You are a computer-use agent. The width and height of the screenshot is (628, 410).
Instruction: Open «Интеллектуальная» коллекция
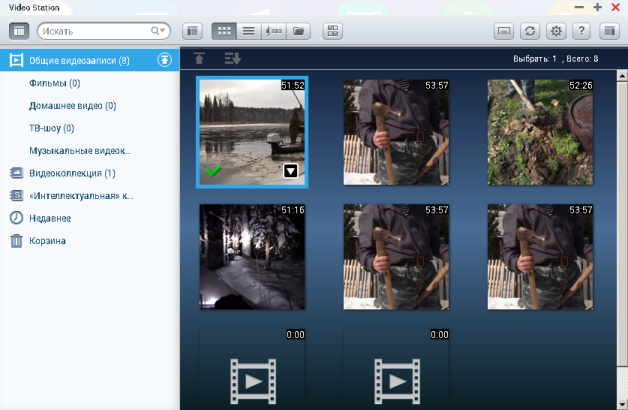click(x=81, y=196)
